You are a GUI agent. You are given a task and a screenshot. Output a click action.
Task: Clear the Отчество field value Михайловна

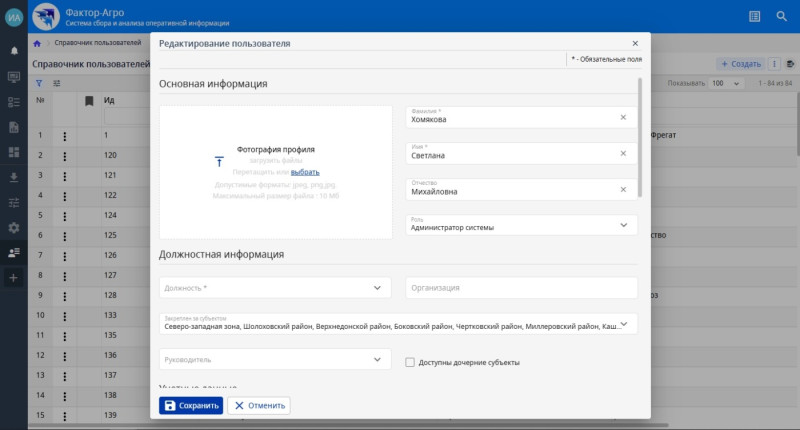[x=622, y=189]
